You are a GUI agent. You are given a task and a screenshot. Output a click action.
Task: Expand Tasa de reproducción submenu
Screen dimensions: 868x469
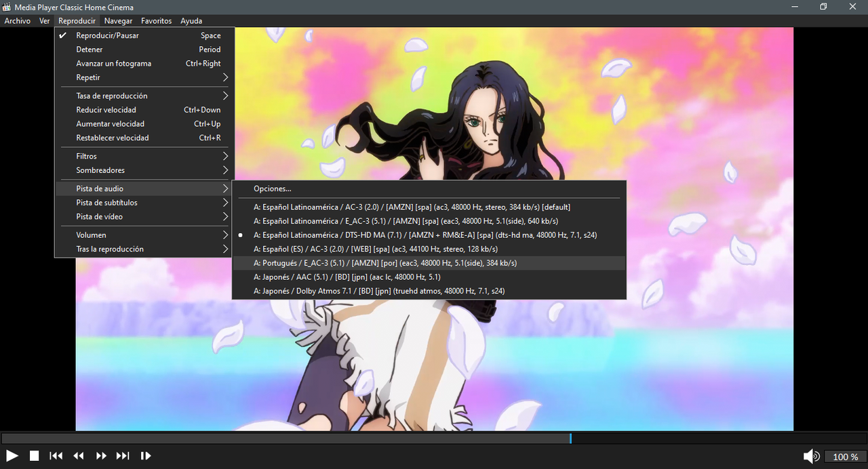(x=144, y=96)
